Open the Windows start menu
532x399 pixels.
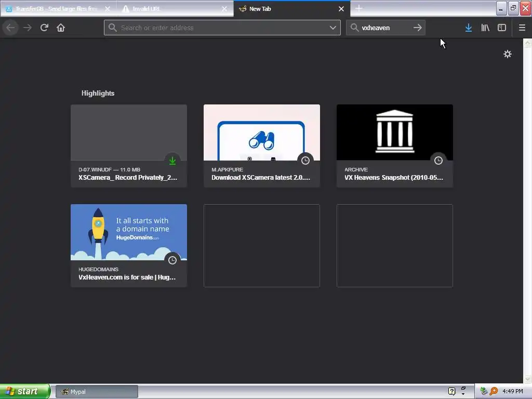(24, 391)
